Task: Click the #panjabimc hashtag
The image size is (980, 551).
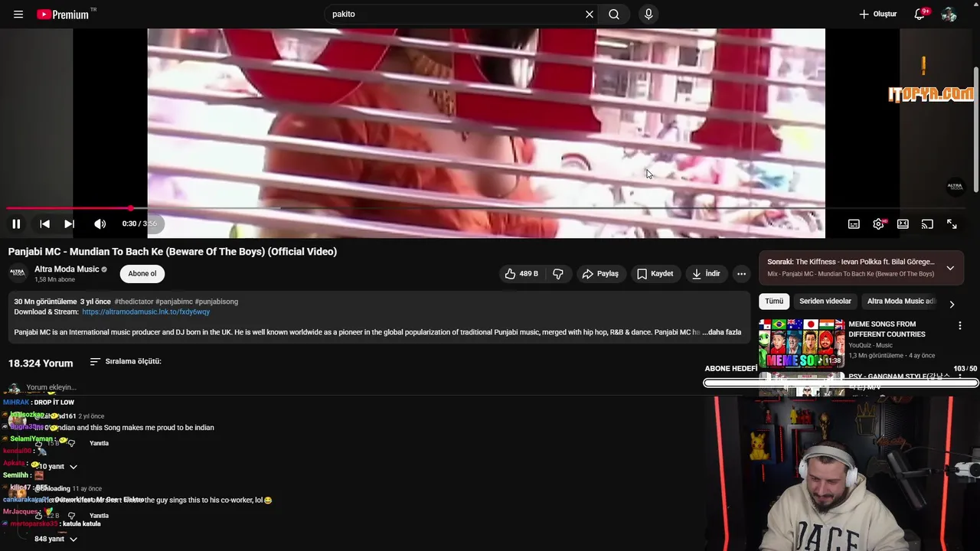Action: [174, 302]
